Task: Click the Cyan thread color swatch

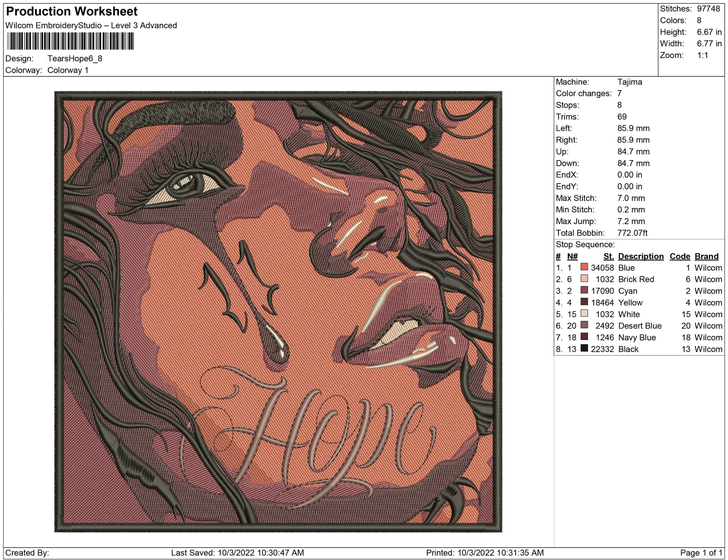Action: coord(584,290)
